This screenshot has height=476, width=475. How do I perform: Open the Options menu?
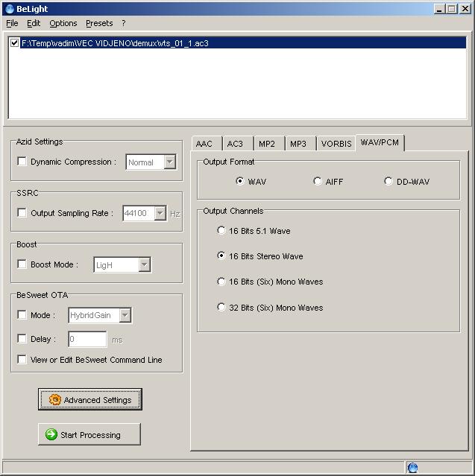click(63, 23)
